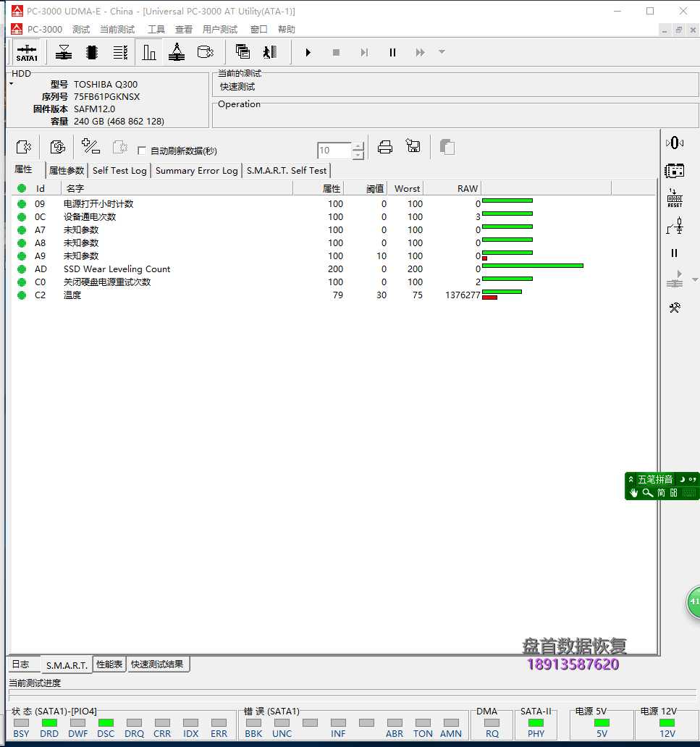700x747 pixels.
Task: Open the 窗口 menu
Action: (258, 30)
